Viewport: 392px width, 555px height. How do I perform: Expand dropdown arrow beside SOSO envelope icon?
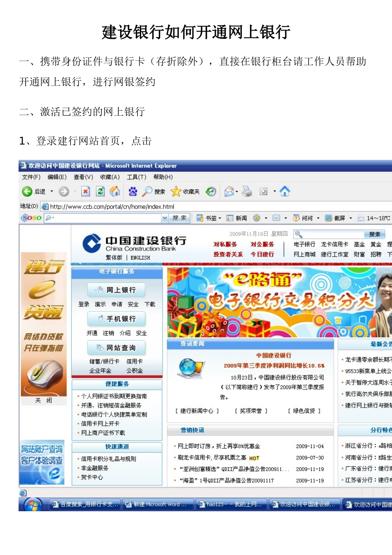(286, 218)
